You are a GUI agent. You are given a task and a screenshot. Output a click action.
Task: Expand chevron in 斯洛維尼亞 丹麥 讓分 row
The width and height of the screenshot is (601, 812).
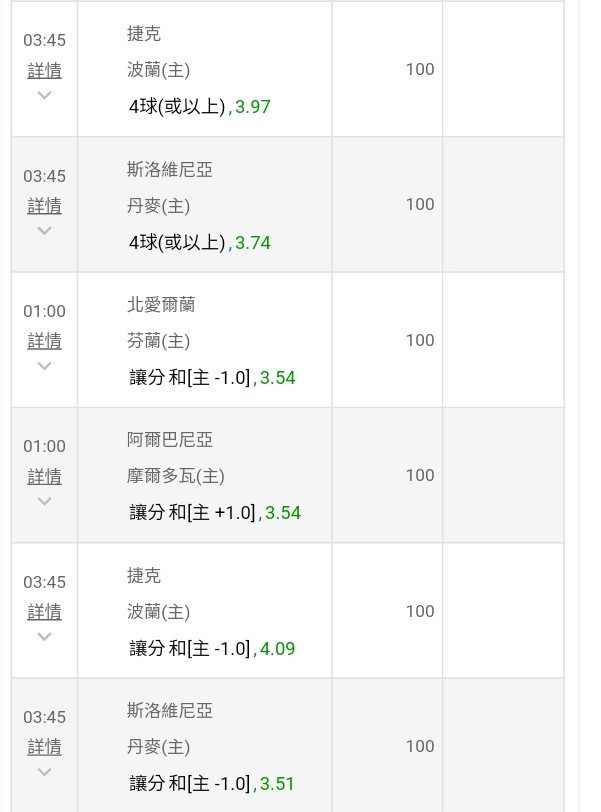(45, 772)
